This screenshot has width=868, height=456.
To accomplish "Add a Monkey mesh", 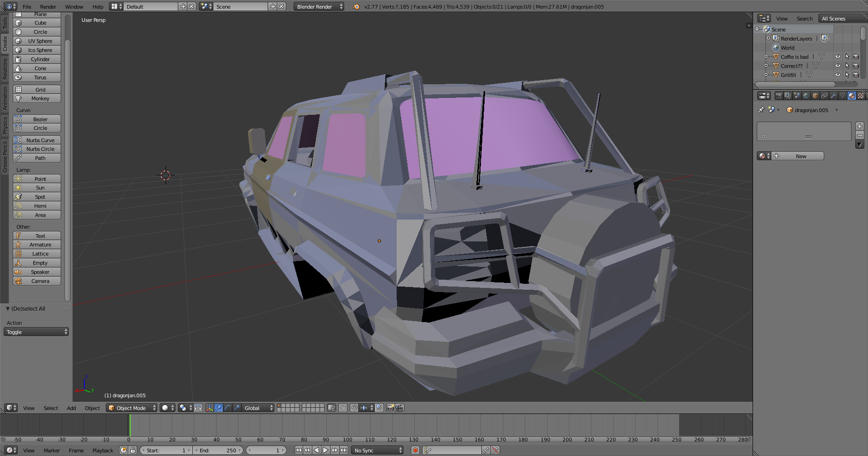I will [37, 98].
